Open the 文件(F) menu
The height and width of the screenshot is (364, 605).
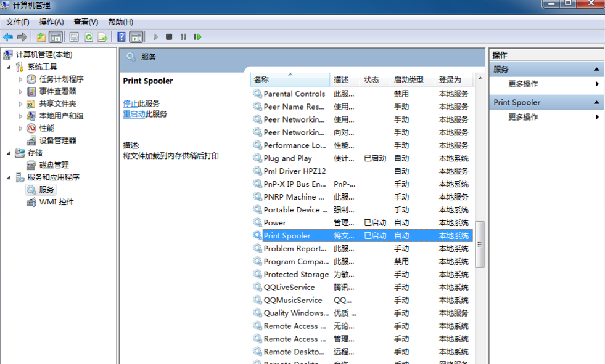click(18, 22)
